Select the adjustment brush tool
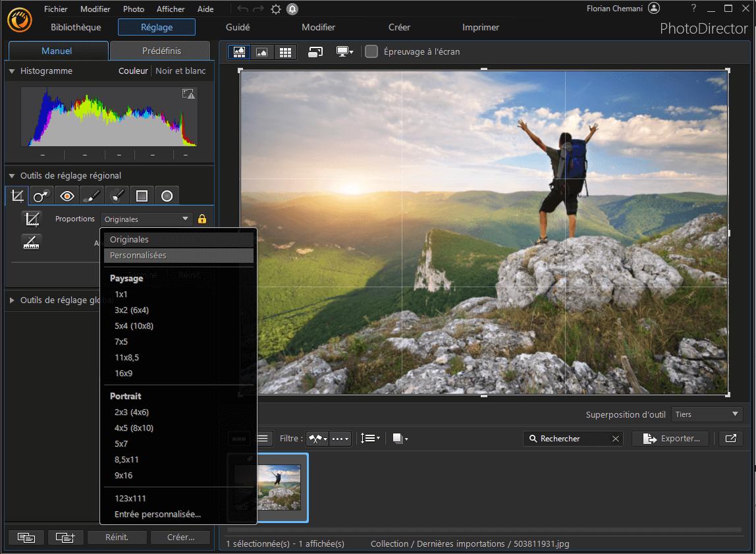756x554 pixels. tap(92, 195)
